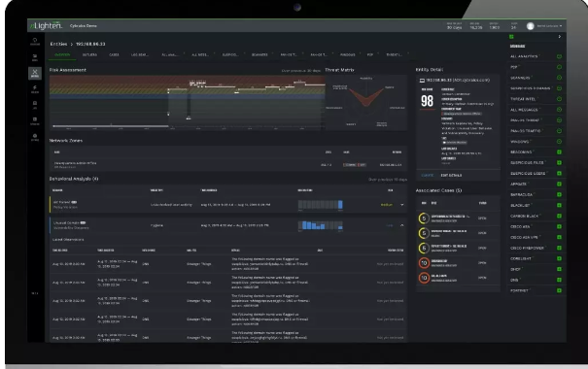588x369 pixels.
Task: Add Appgate with its green plus icon
Action: tap(559, 184)
